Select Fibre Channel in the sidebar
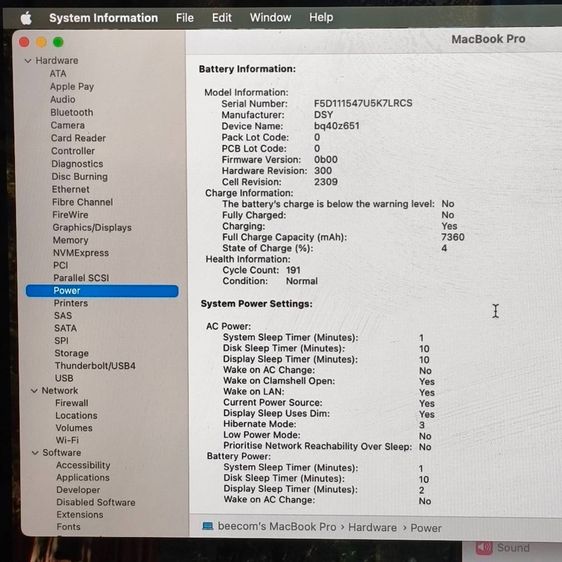 point(82,202)
